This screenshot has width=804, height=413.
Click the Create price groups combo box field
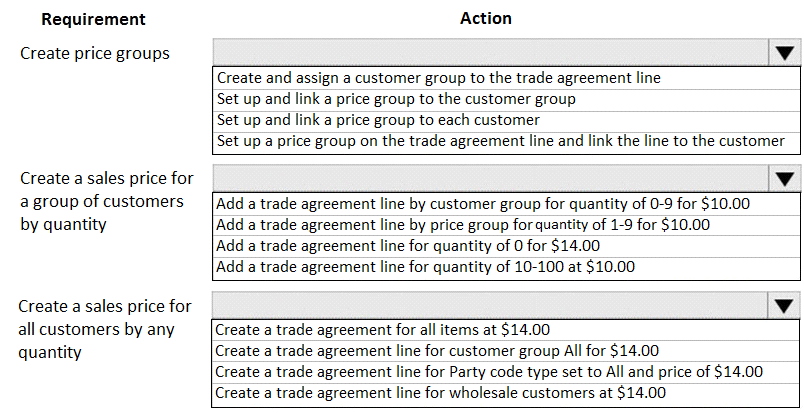click(x=491, y=53)
